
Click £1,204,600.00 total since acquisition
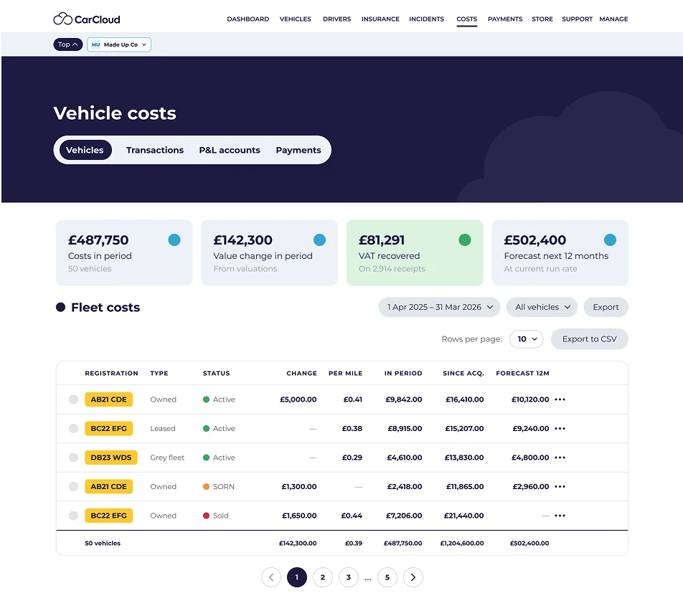pyautogui.click(x=462, y=543)
